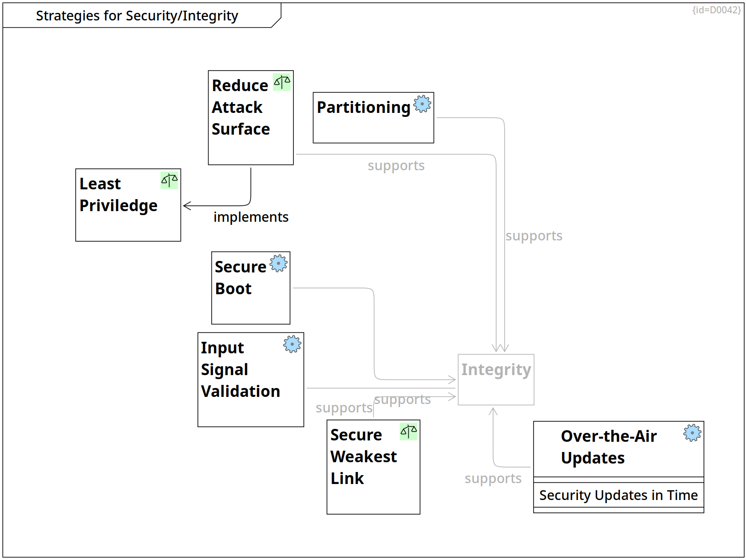Select the Over-the-Air Updates title
This screenshot has height=560, width=747.
click(x=609, y=447)
